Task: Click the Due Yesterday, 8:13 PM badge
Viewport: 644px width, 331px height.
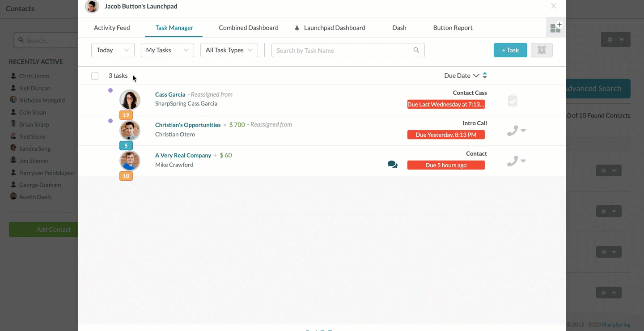Action: pyautogui.click(x=446, y=135)
